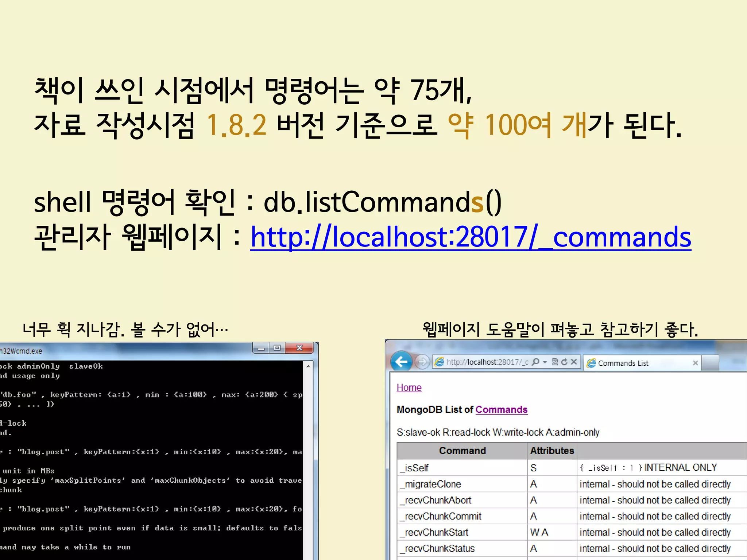Click the 'S' attribute cell of _isSelf
Image resolution: width=747 pixels, height=560 pixels.
pos(552,468)
